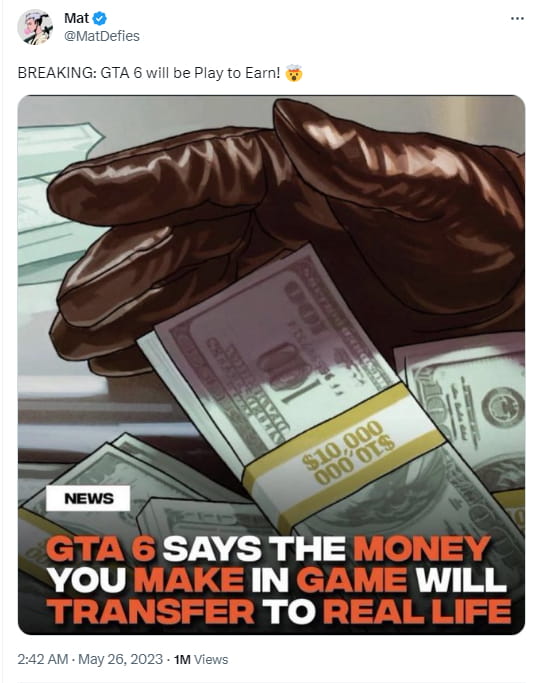
Task: Open the @MatDefies handle link
Action: (x=102, y=36)
